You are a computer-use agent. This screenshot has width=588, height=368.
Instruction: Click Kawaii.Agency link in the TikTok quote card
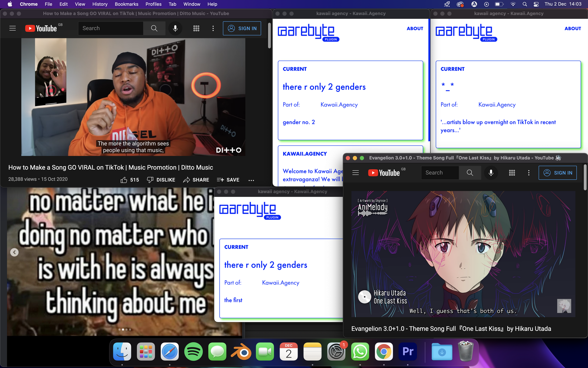[x=497, y=105]
